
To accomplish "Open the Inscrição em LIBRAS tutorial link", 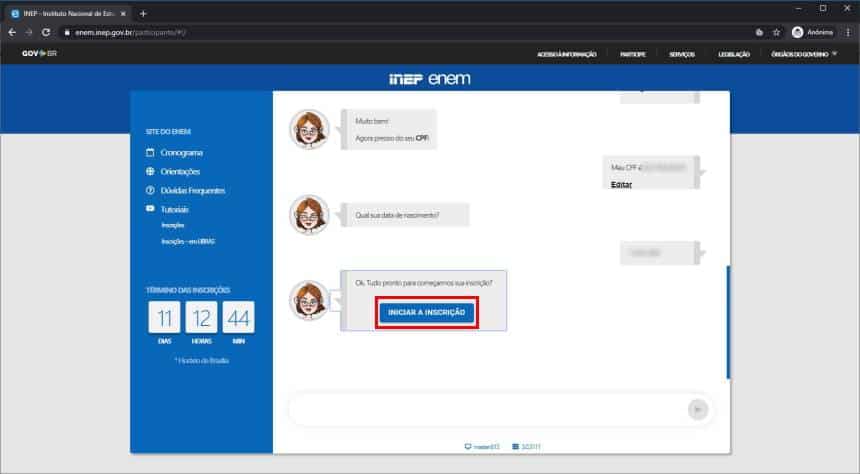I will pyautogui.click(x=188, y=241).
